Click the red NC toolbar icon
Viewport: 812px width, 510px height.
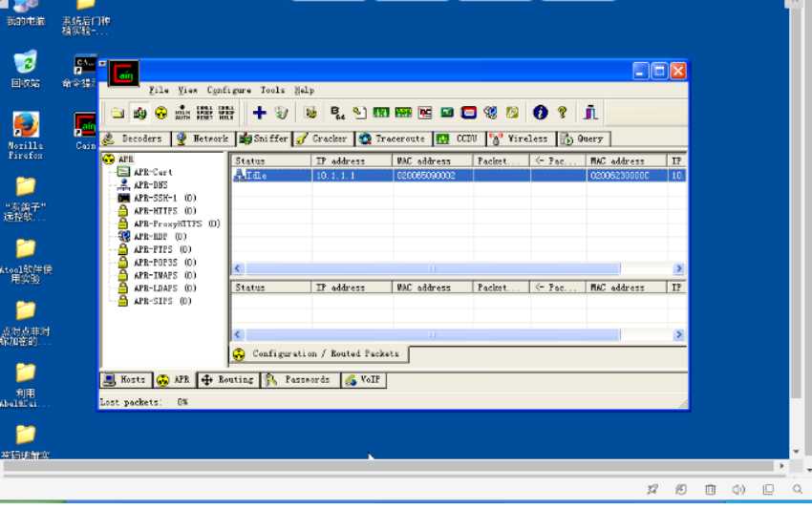425,113
